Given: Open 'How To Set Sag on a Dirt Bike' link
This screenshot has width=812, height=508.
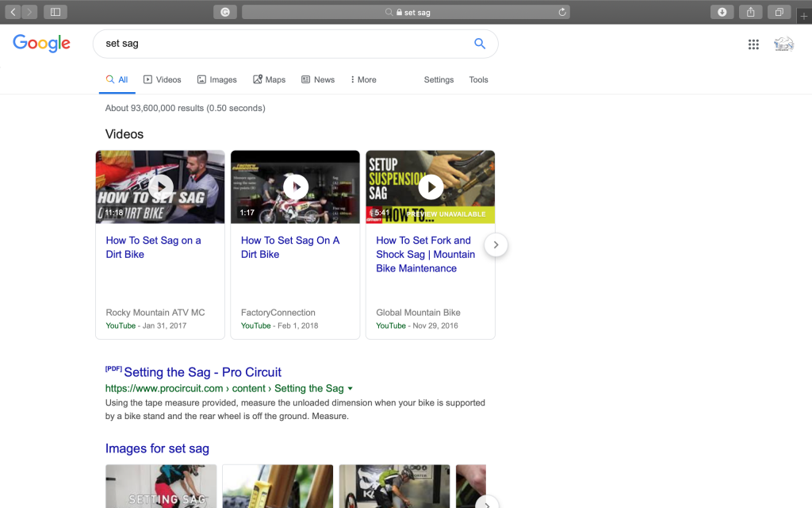Looking at the screenshot, I should tap(153, 248).
